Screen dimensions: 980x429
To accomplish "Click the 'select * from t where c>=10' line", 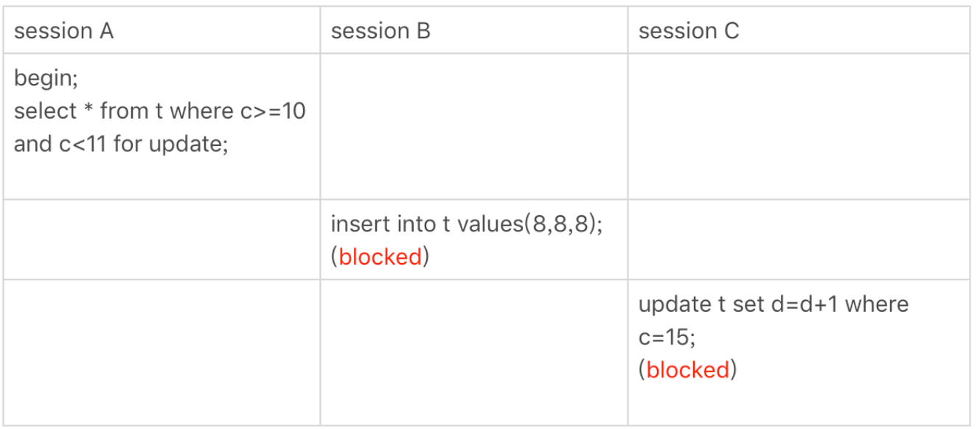I will 159,111.
